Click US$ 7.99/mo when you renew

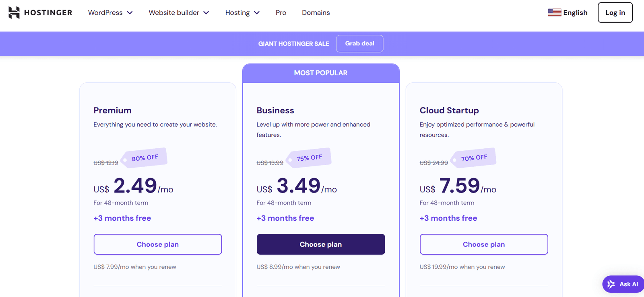[x=135, y=267]
